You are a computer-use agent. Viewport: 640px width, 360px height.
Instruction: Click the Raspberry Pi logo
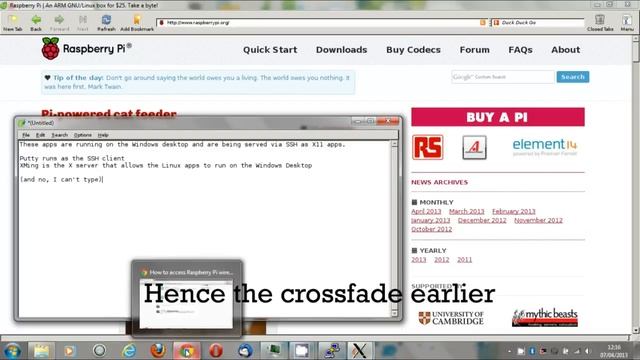tap(87, 49)
